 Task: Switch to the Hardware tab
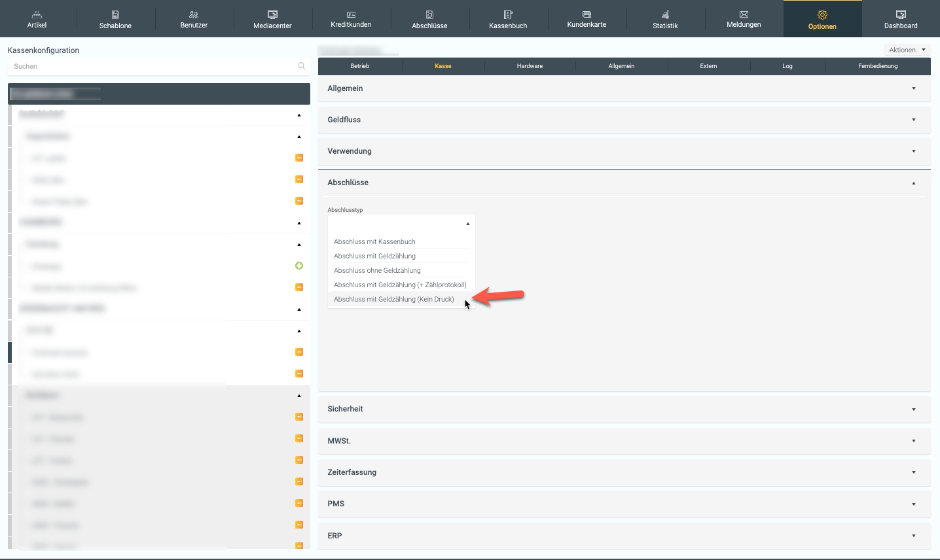[530, 66]
